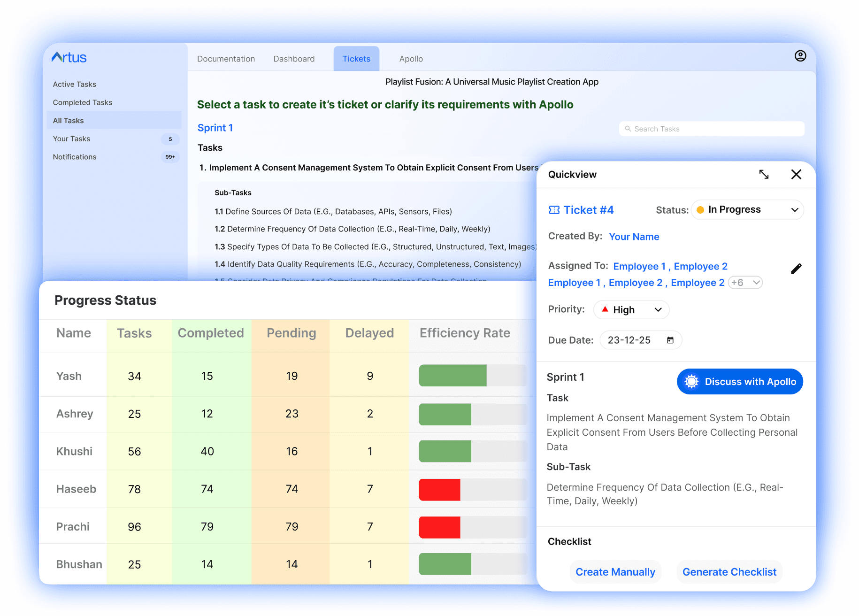Expand the Quickview panel

pyautogui.click(x=764, y=174)
